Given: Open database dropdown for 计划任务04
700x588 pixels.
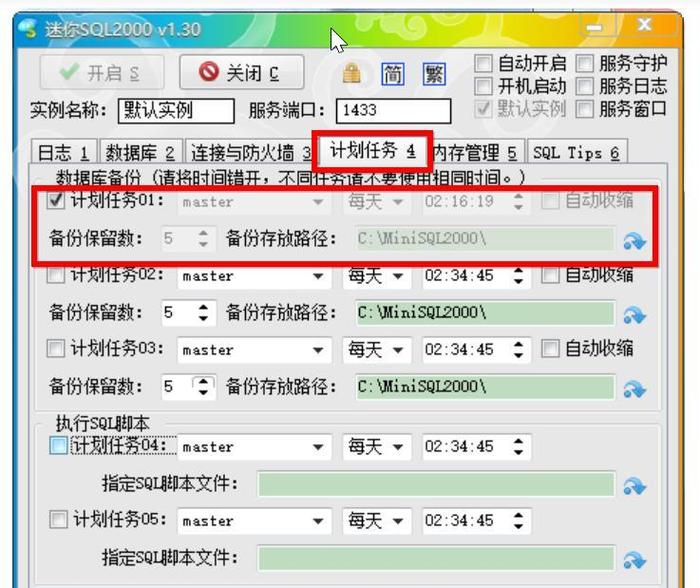Looking at the screenshot, I should click(x=318, y=447).
